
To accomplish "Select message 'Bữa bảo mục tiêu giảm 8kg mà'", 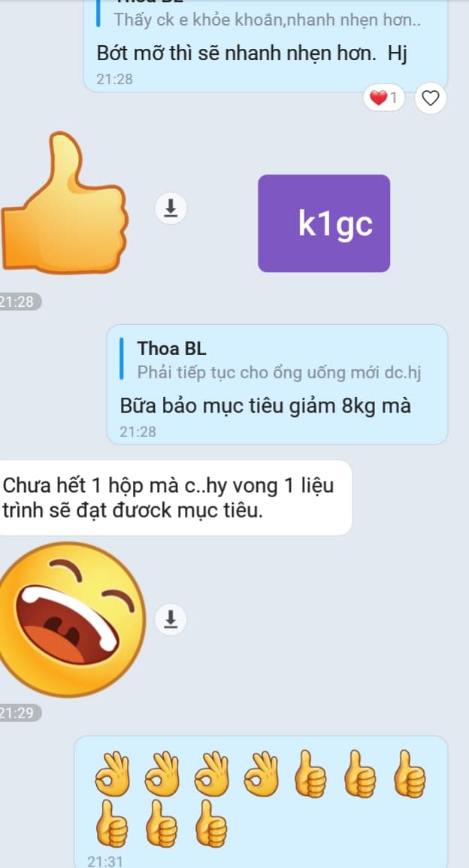I will coord(265,405).
